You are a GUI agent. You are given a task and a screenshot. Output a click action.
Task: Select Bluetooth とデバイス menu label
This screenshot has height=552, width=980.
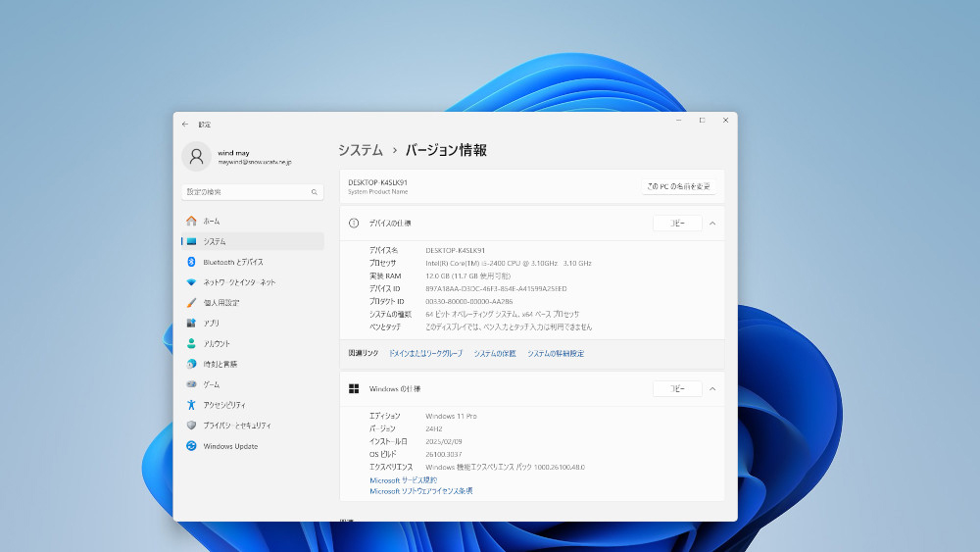click(233, 262)
